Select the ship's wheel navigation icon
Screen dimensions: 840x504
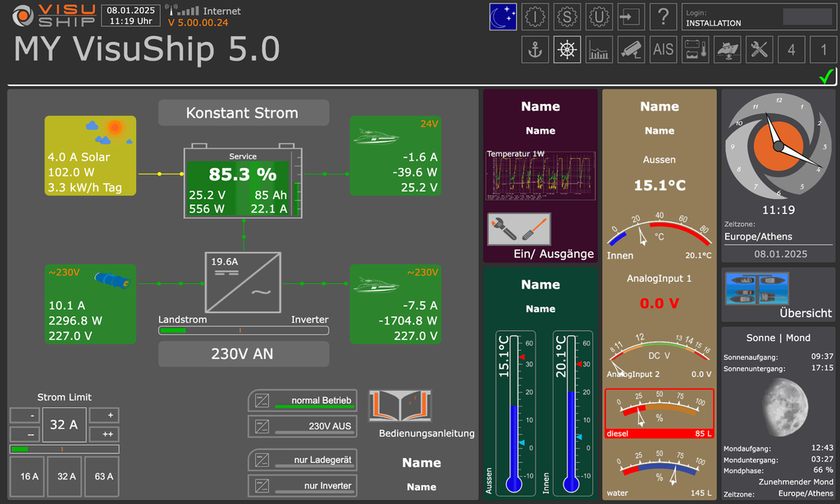tap(567, 50)
